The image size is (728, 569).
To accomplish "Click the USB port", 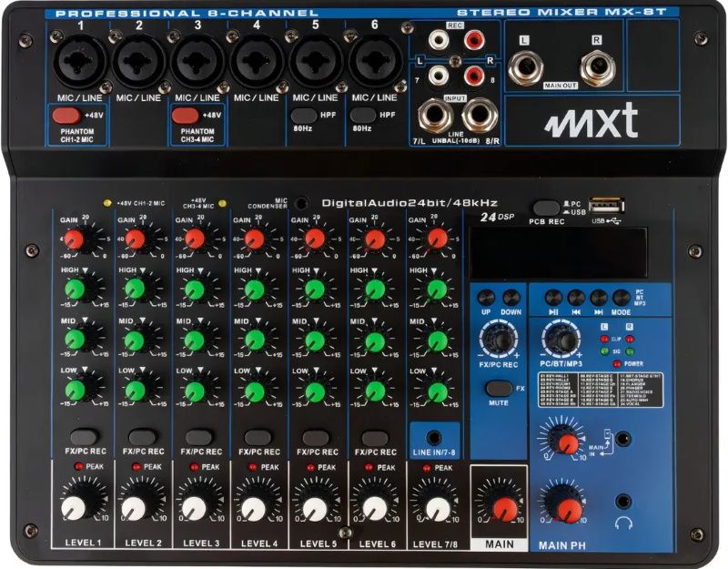I will (607, 206).
